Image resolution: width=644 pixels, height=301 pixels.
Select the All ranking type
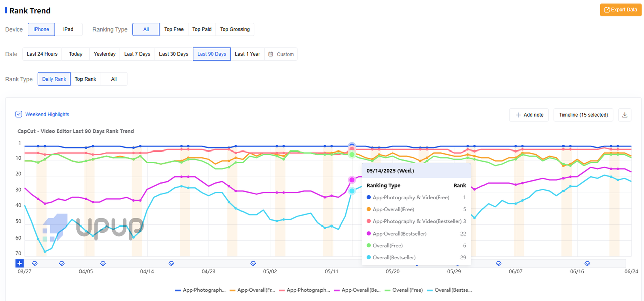(146, 29)
